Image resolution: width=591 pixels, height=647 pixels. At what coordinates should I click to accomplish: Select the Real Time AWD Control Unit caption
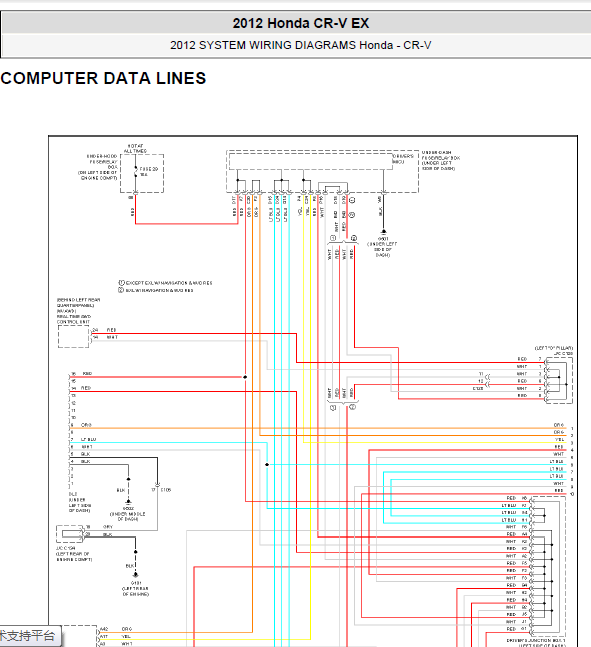tap(78, 311)
